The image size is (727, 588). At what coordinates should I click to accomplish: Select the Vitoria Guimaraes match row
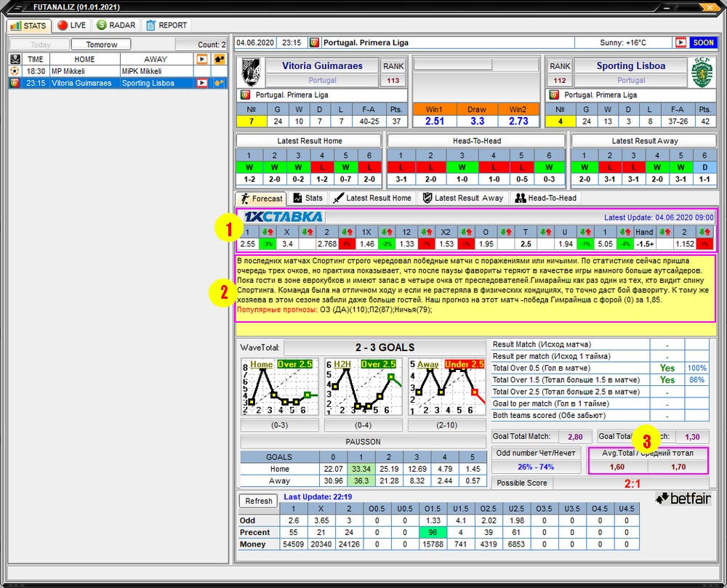click(119, 84)
